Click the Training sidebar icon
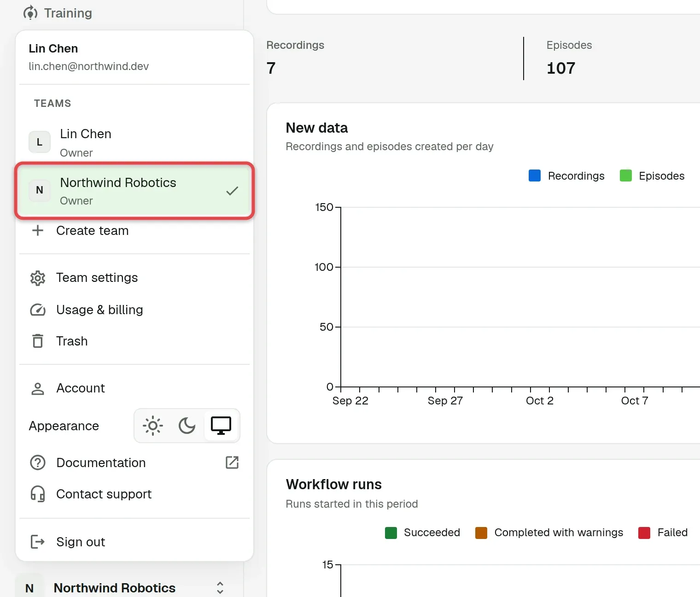700x597 pixels. pyautogui.click(x=30, y=13)
